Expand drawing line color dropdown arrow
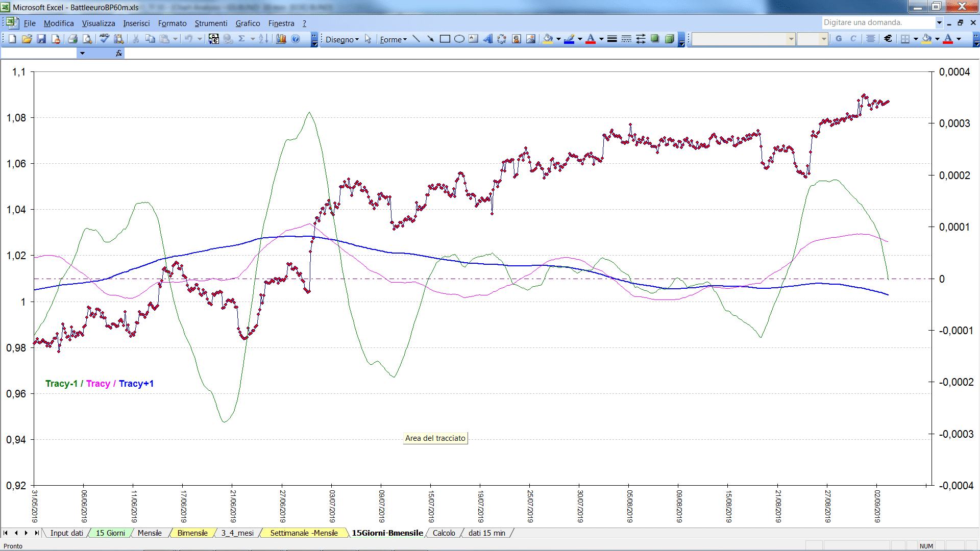980x551 pixels. coord(580,39)
